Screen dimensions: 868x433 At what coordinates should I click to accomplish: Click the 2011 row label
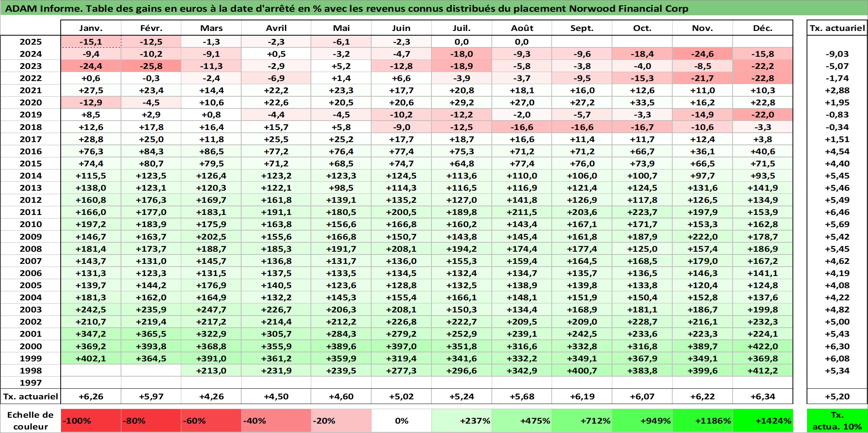(x=31, y=212)
